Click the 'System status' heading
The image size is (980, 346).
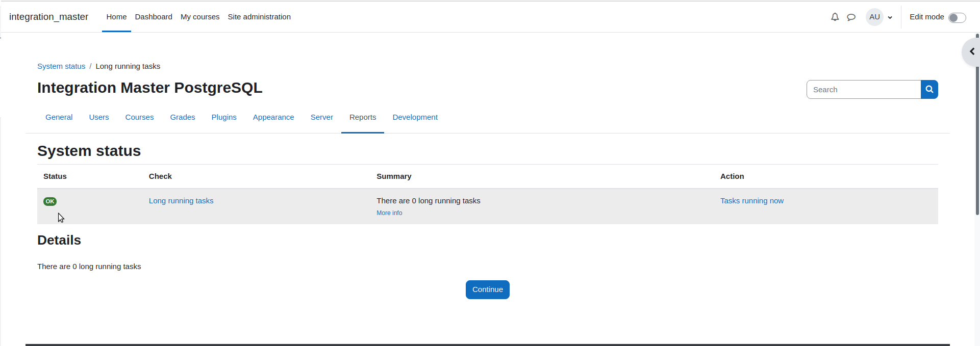[89, 151]
